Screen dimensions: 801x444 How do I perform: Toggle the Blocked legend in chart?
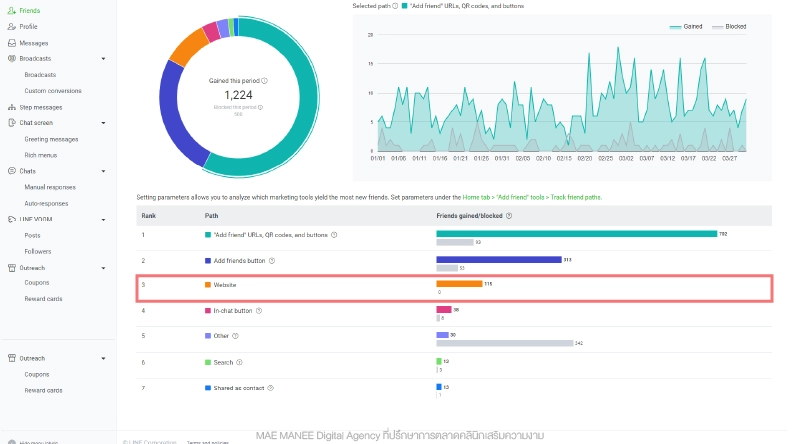(729, 27)
